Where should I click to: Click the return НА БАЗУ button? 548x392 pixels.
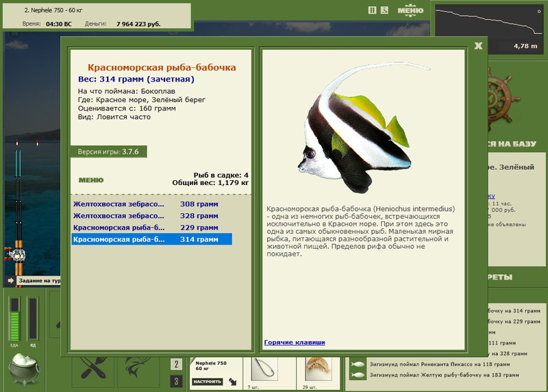tap(512, 144)
